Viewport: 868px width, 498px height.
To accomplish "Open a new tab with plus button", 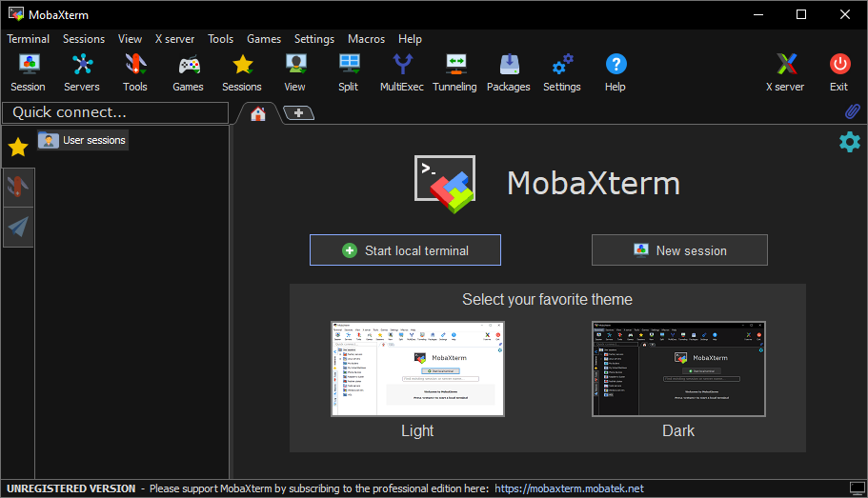I will (298, 113).
